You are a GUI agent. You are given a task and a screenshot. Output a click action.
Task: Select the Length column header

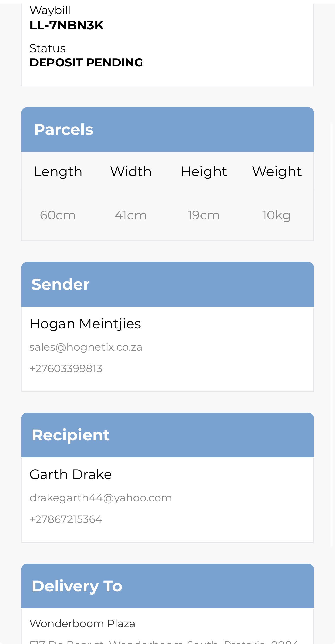[x=58, y=172]
